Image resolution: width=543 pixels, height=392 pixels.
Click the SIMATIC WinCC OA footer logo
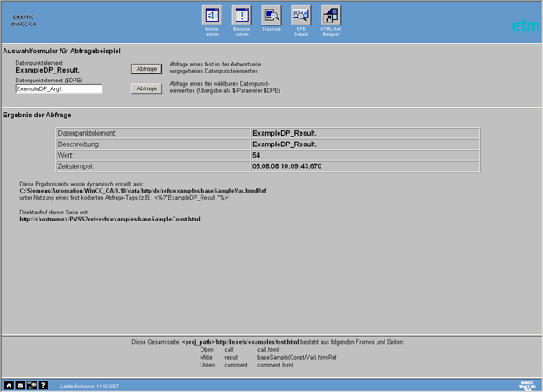tap(526, 384)
